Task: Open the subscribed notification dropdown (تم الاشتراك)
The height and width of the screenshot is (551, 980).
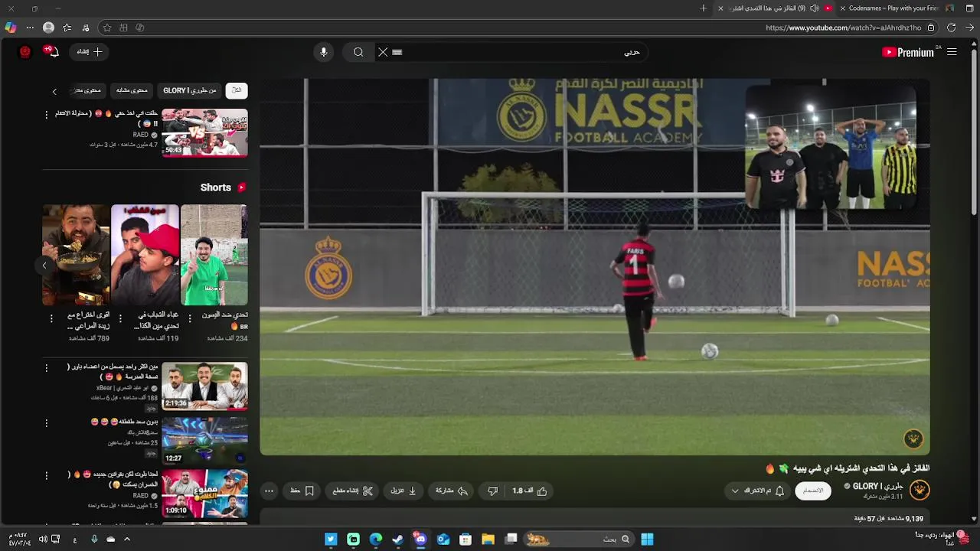Action: click(x=758, y=491)
